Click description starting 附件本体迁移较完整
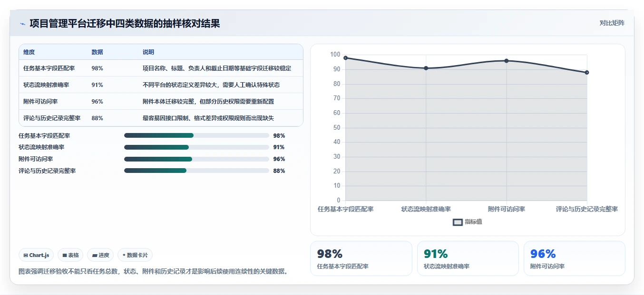The image size is (644, 295). pyautogui.click(x=208, y=102)
